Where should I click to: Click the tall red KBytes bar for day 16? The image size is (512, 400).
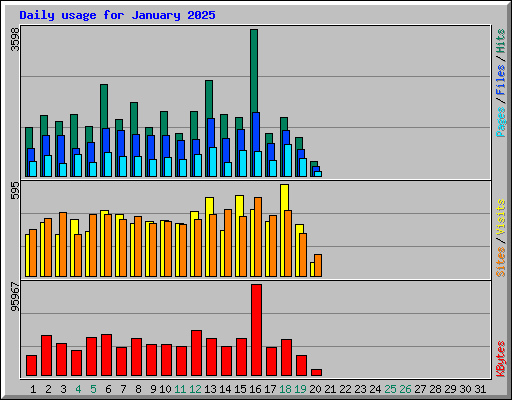coord(256,330)
